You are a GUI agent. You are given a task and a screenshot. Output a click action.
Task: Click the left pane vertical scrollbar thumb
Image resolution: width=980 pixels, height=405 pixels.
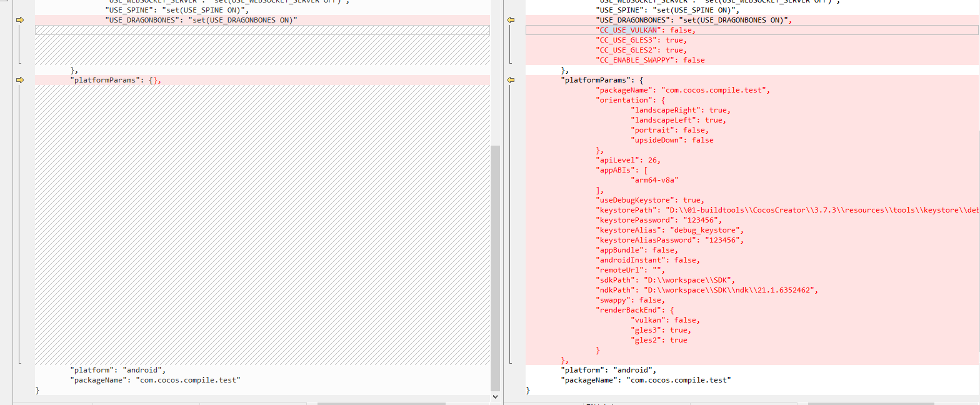pos(495,267)
